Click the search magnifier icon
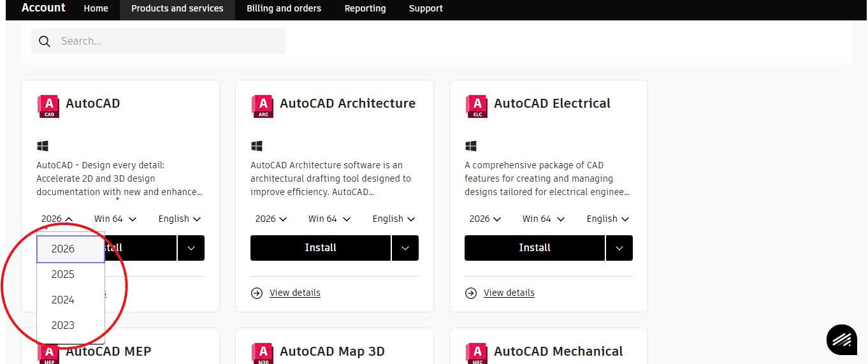 45,41
